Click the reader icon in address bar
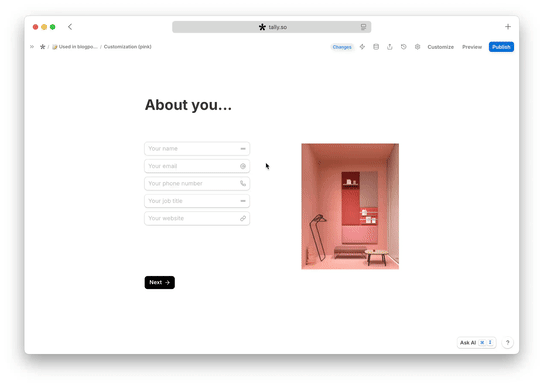This screenshot has width=550, height=384. pyautogui.click(x=363, y=27)
